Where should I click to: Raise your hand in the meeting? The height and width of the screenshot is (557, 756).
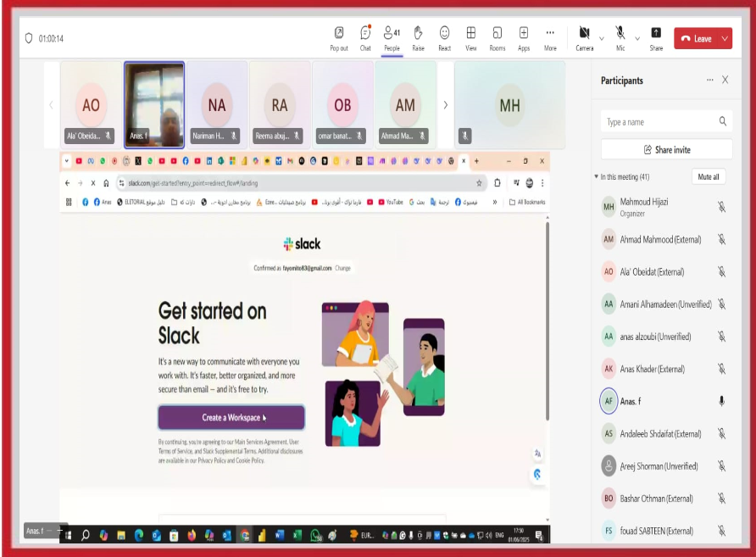pos(418,39)
